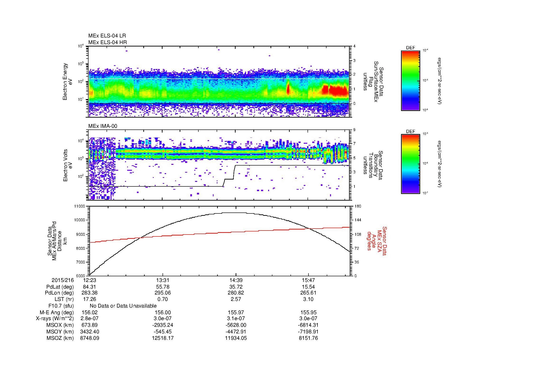This screenshot has height=392, width=555.
Task: Click the 'M-E Ang (deg)' row label
Action: tap(57, 312)
